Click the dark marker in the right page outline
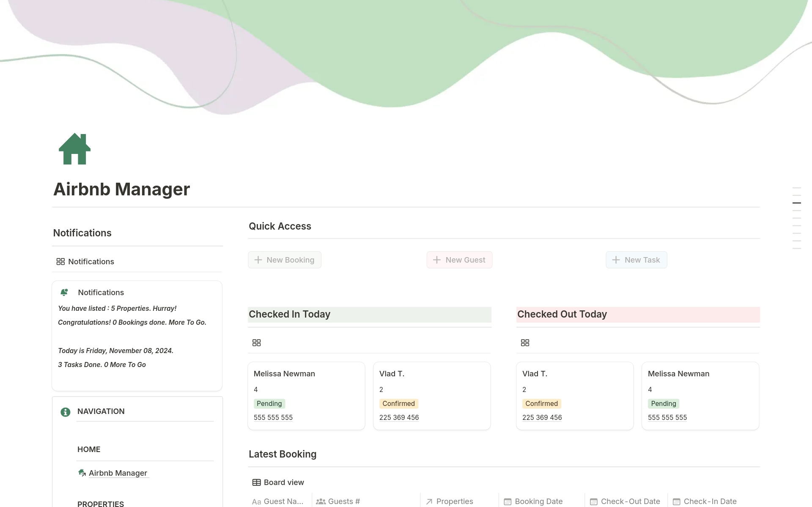Viewport: 812px width, 507px height. pos(798,203)
